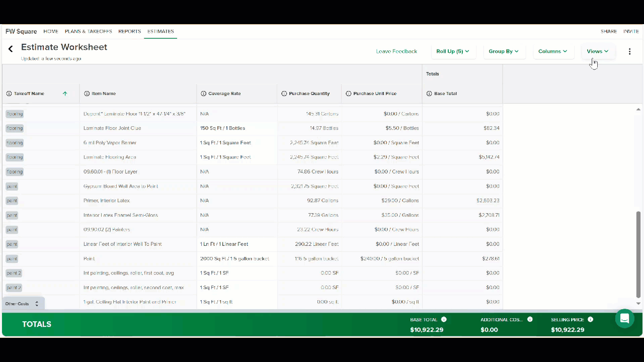The image size is (644, 362).
Task: Open the Group By dropdown
Action: (x=504, y=51)
